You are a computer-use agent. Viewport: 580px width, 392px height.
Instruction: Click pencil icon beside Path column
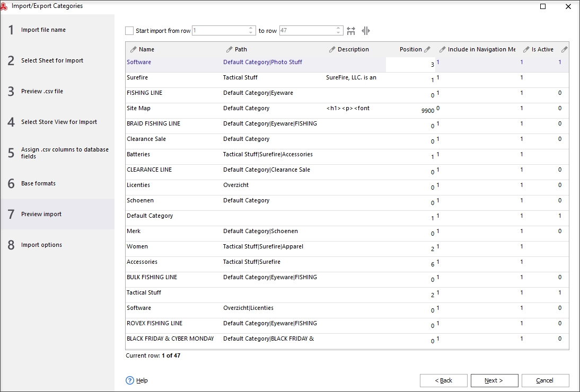pos(230,49)
